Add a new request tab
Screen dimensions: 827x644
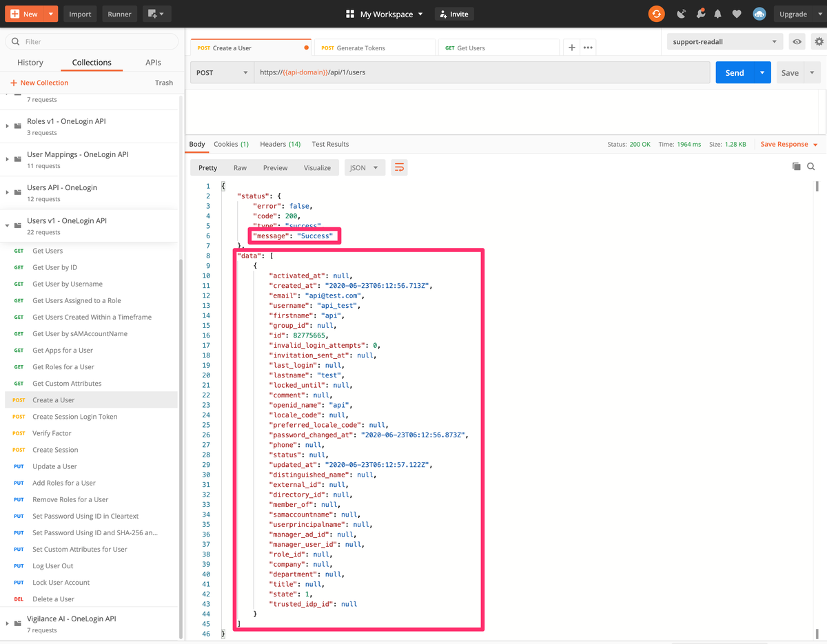[x=572, y=48]
